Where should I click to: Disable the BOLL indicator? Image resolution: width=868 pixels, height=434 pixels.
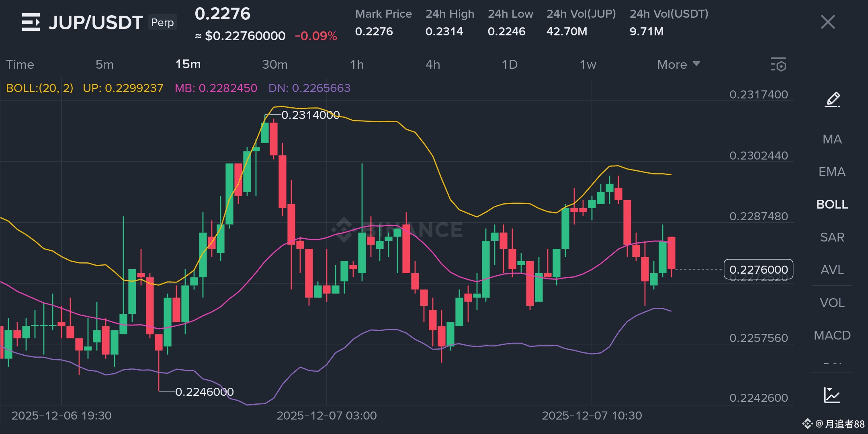832,205
